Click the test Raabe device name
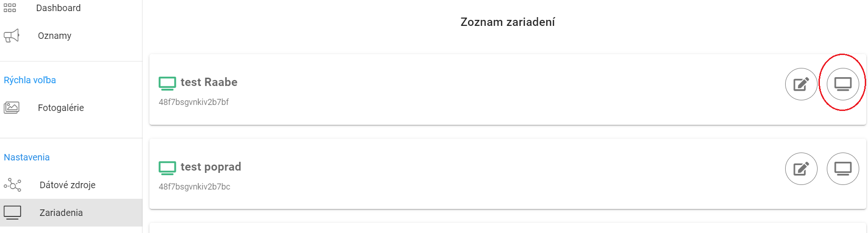Screen dimensions: 868x233 click(x=209, y=82)
